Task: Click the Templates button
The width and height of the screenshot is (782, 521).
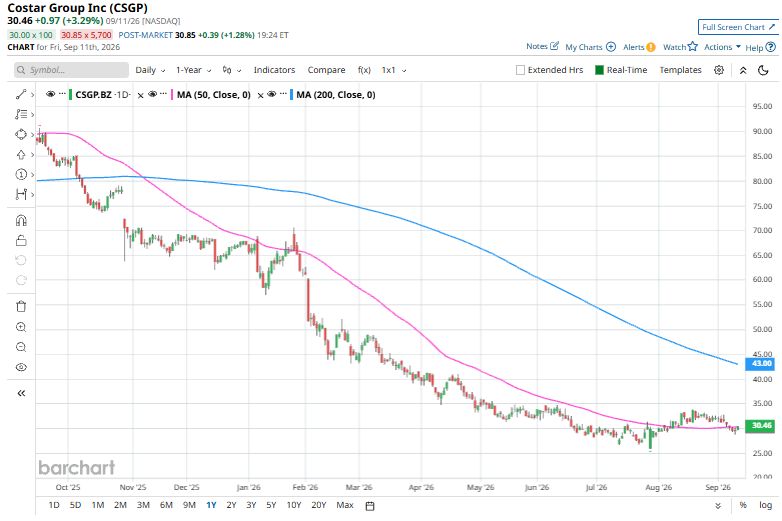Action: coord(680,70)
